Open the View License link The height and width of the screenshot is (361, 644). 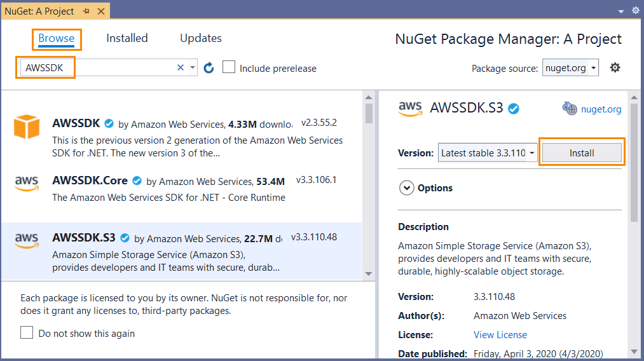tap(500, 335)
